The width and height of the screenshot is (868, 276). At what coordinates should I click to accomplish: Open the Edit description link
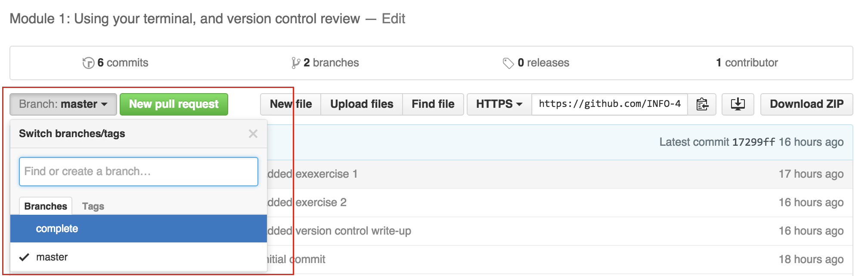point(394,19)
